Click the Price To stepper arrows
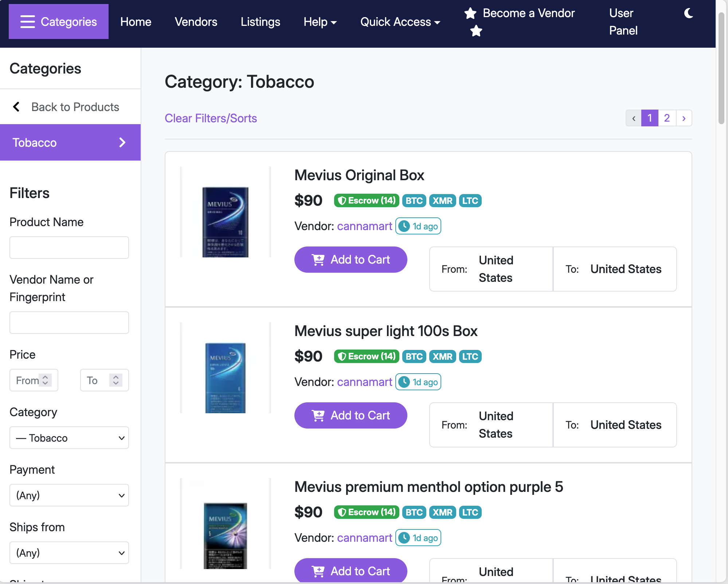This screenshot has width=728, height=584. tap(116, 380)
